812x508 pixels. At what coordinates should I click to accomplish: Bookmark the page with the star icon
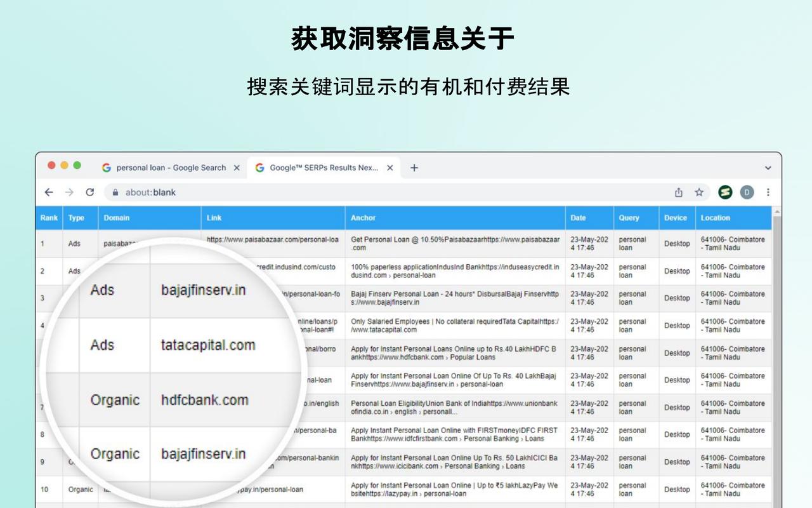point(699,192)
